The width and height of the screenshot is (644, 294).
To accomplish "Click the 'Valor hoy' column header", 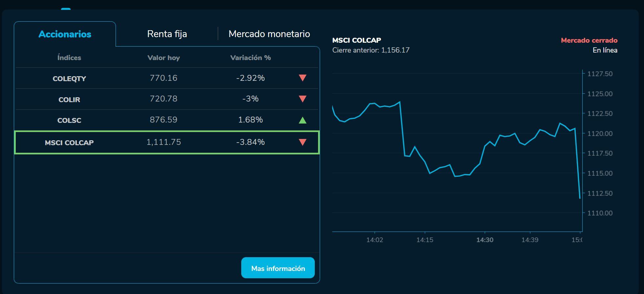I will tap(164, 57).
